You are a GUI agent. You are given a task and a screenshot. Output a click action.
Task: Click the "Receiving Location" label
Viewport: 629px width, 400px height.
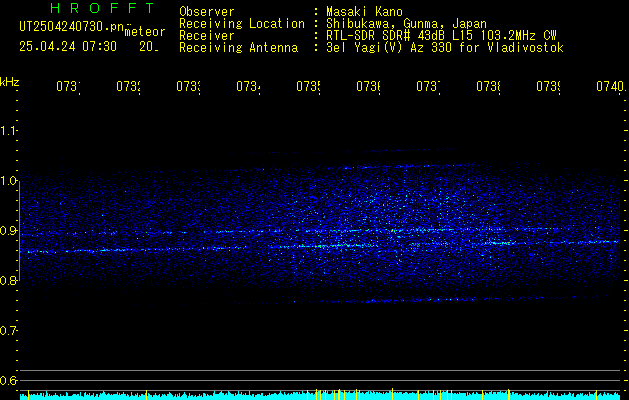pyautogui.click(x=242, y=24)
